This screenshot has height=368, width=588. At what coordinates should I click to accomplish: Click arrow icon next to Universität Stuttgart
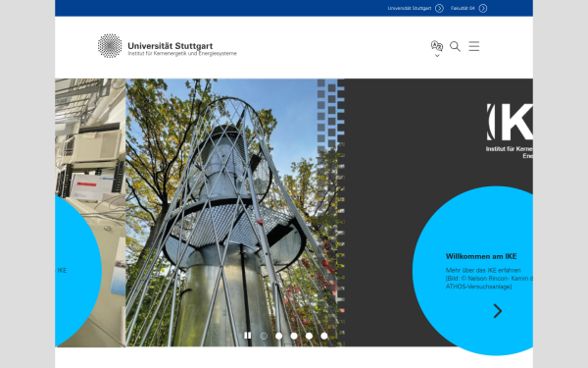439,8
